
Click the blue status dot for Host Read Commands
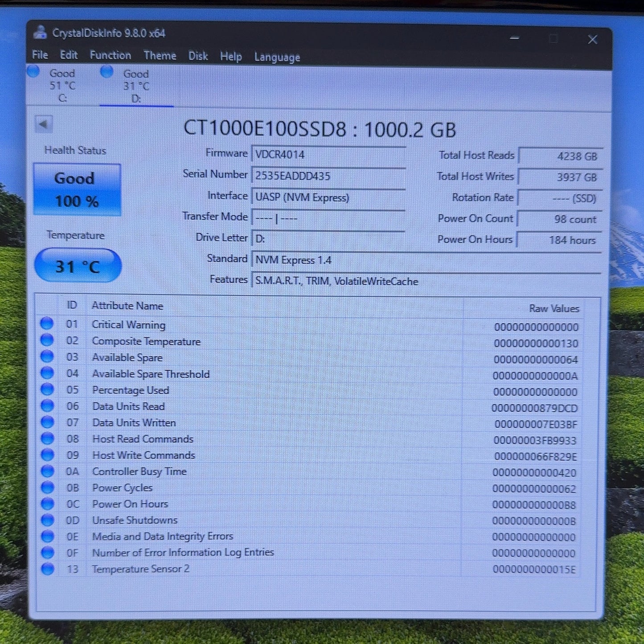tap(47, 439)
